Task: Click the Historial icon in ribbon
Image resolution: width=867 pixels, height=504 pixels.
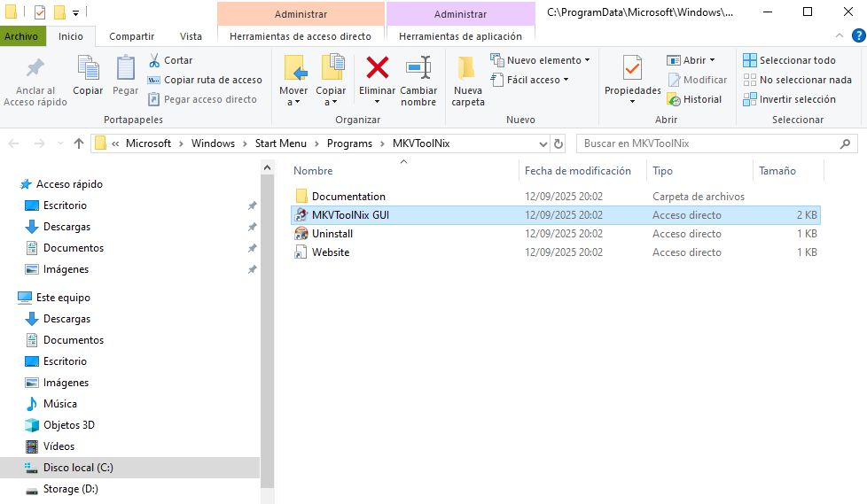Action: click(674, 99)
